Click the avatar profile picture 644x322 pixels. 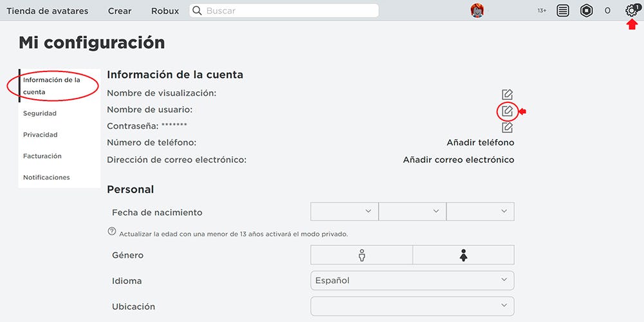point(477,10)
